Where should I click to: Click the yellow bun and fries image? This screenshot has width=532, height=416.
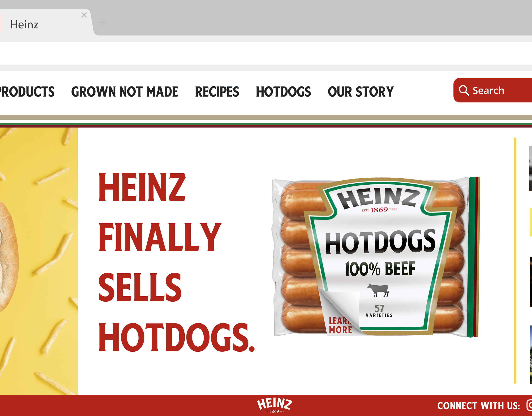(x=39, y=261)
